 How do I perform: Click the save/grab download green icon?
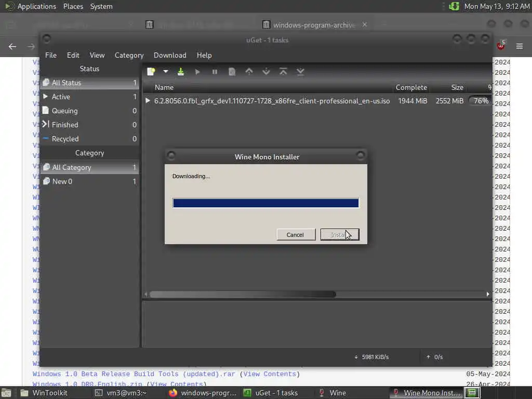coord(181,72)
